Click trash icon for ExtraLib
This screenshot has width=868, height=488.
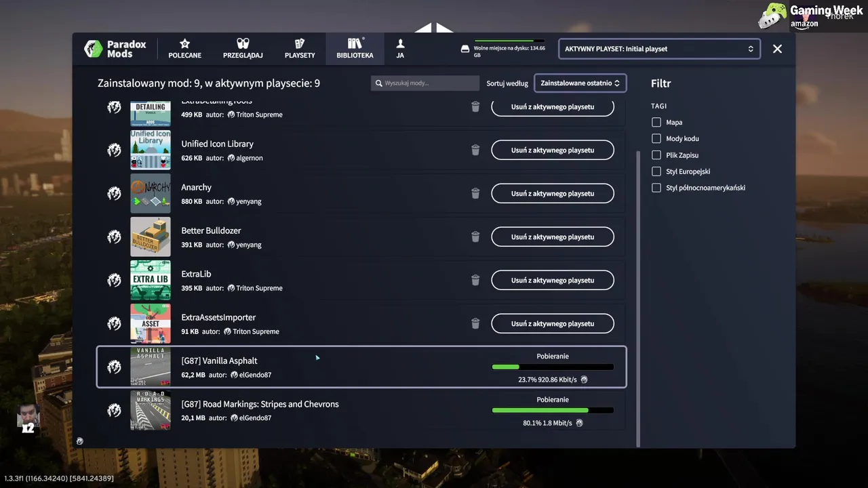(x=475, y=280)
